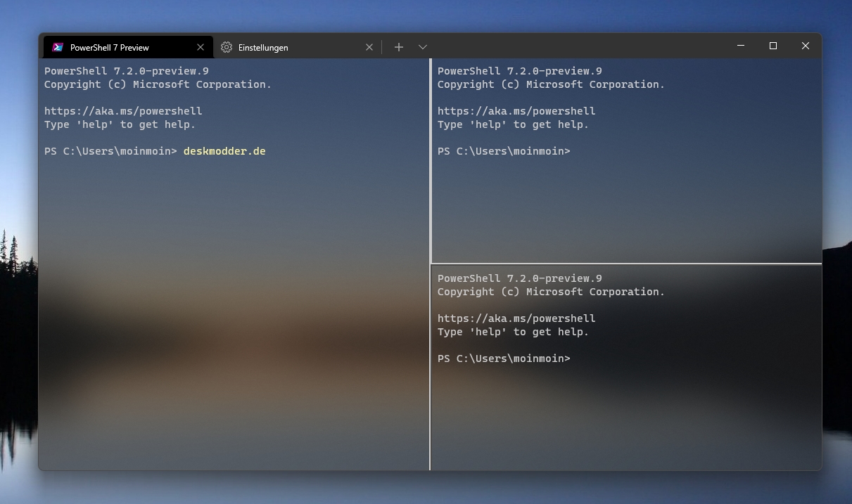
Task: Close the PowerShell 7 Preview tab
Action: [x=201, y=47]
